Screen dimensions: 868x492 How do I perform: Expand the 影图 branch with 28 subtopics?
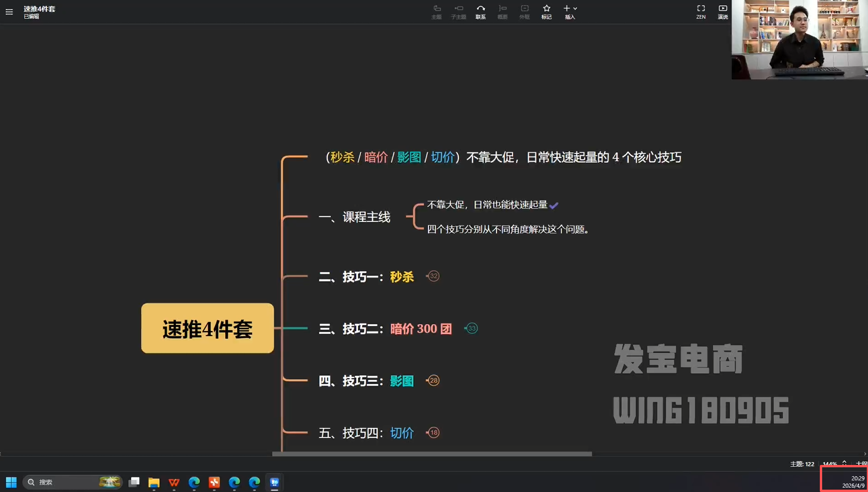tap(433, 381)
